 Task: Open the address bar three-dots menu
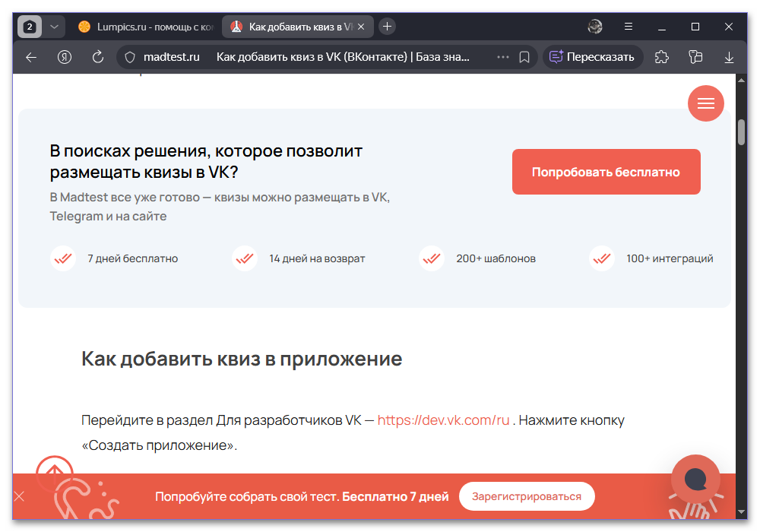point(503,57)
